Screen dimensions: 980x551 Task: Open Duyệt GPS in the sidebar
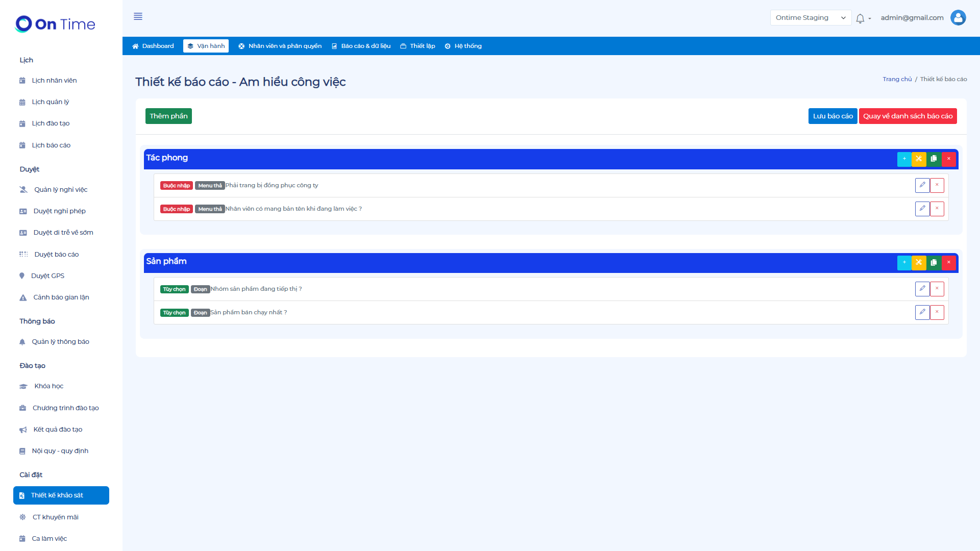(x=47, y=276)
